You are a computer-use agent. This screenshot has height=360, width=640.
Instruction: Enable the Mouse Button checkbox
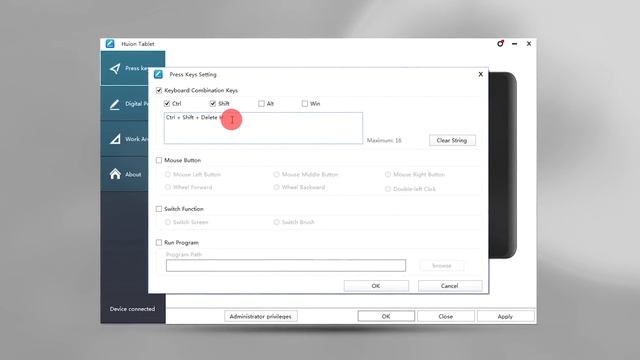click(159, 160)
